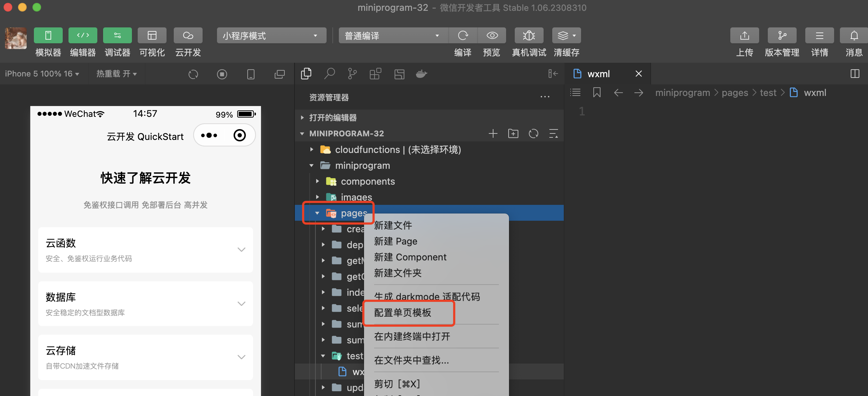Click the compile refresh (编译) icon
The height and width of the screenshot is (396, 868).
coord(463,35)
